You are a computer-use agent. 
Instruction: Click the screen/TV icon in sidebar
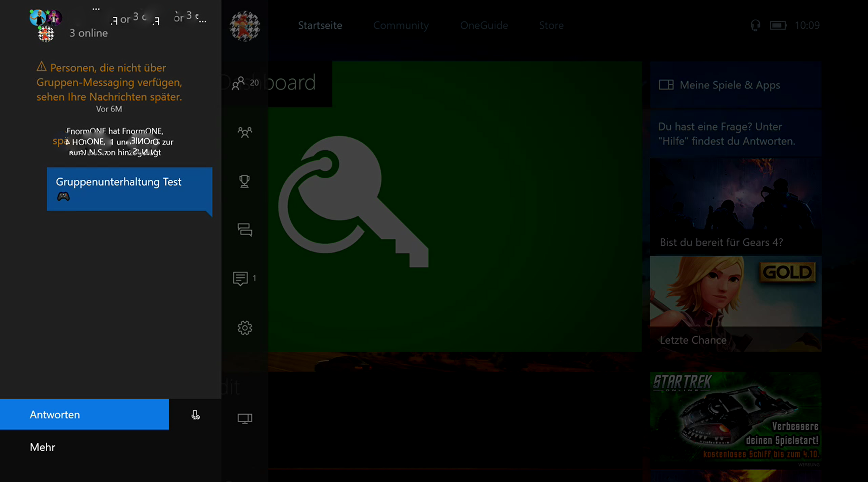[x=245, y=418]
